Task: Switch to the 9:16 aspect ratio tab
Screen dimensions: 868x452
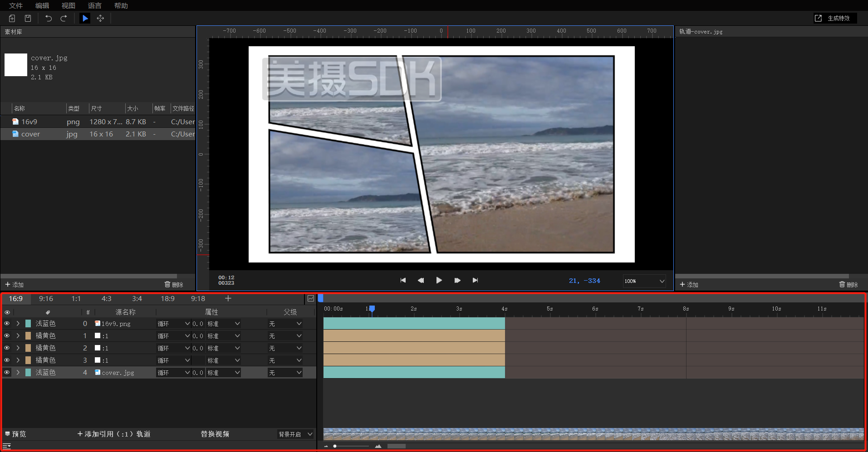Action: (x=46, y=299)
